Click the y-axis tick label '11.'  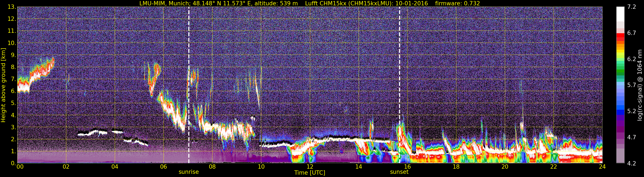point(12,31)
